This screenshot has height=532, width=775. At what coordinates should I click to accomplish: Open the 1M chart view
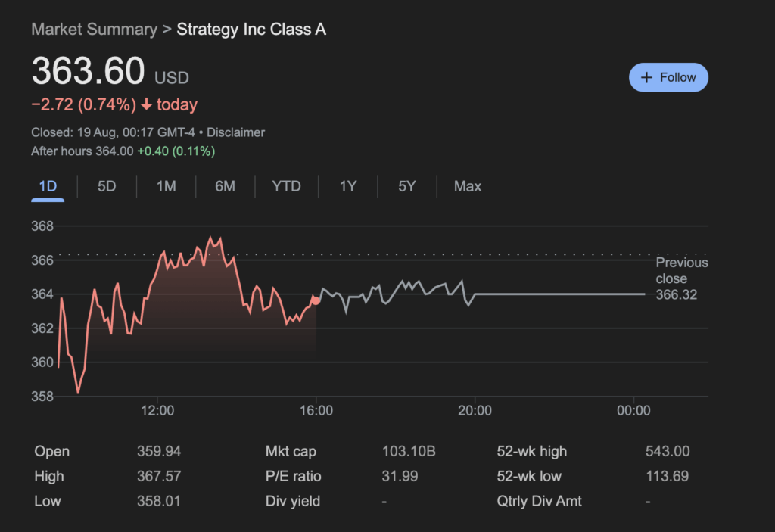[x=166, y=186]
